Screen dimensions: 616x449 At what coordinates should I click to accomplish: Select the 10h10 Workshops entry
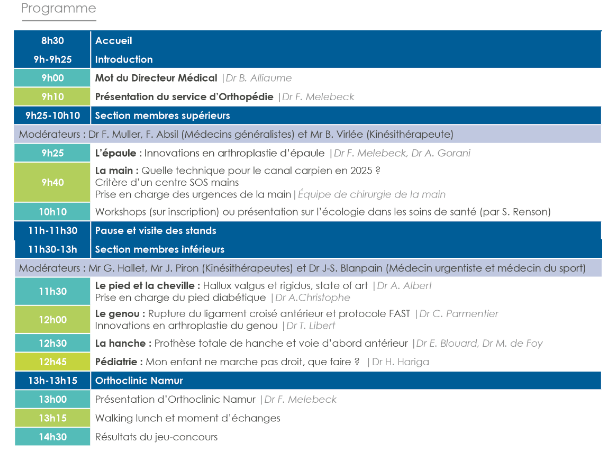(x=323, y=212)
